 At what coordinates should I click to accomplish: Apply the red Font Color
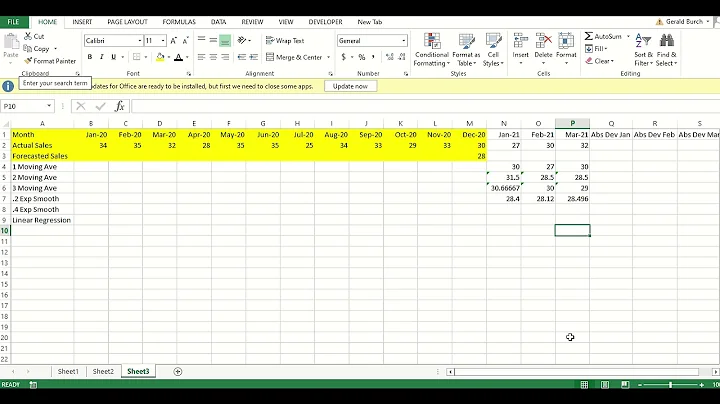179,57
